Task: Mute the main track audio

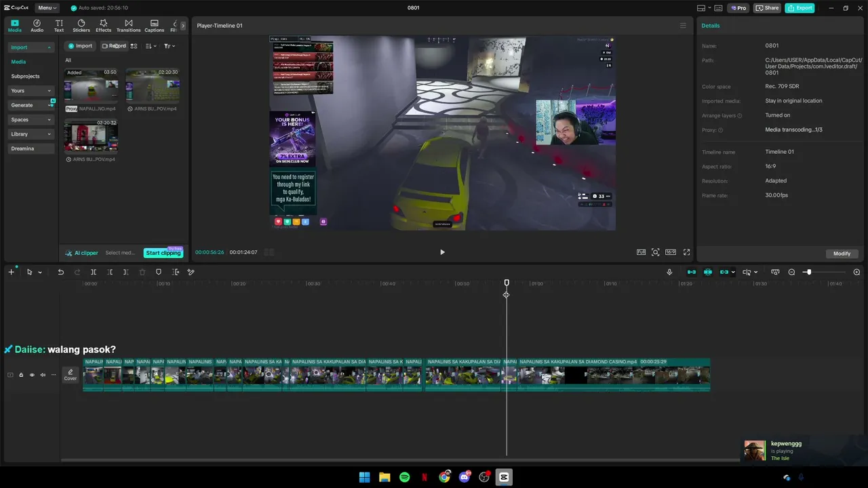Action: 43,375
